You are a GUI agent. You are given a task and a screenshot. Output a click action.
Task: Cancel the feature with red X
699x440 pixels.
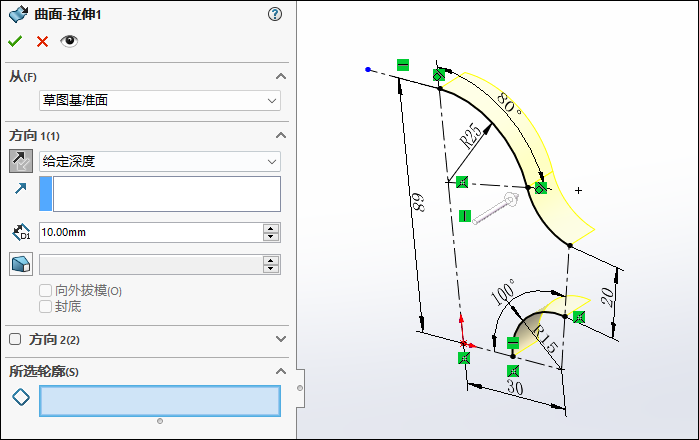42,41
